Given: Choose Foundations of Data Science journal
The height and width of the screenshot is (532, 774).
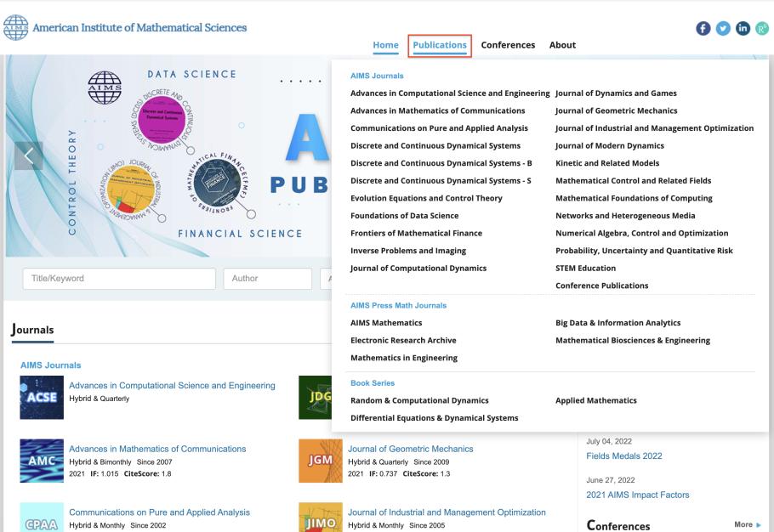Looking at the screenshot, I should (x=404, y=216).
